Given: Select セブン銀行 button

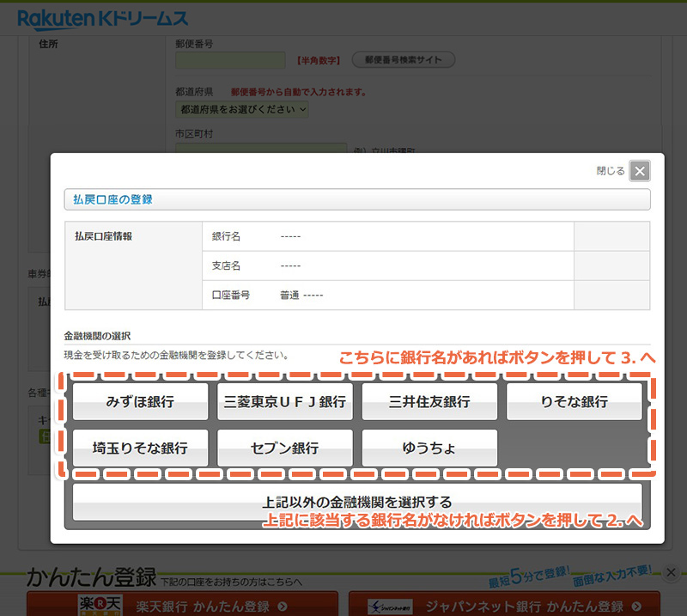Looking at the screenshot, I should [x=285, y=448].
